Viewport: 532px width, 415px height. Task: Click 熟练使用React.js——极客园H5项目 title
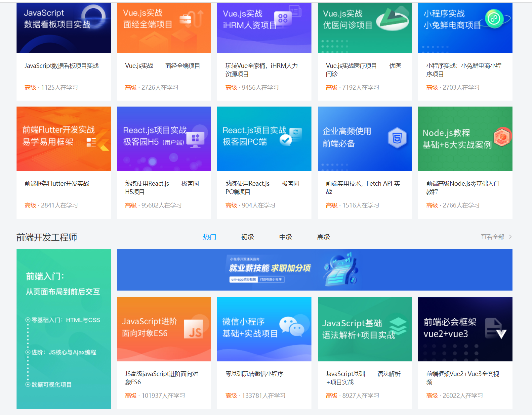(x=162, y=188)
